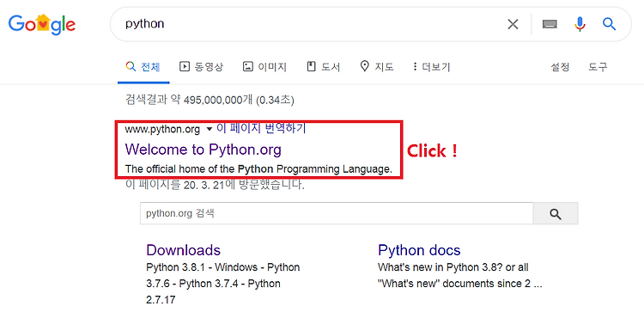
Task: Open 설정 menu
Action: [560, 67]
